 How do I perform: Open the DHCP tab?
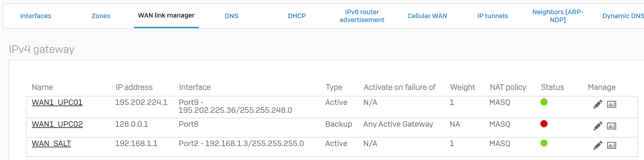(x=297, y=16)
